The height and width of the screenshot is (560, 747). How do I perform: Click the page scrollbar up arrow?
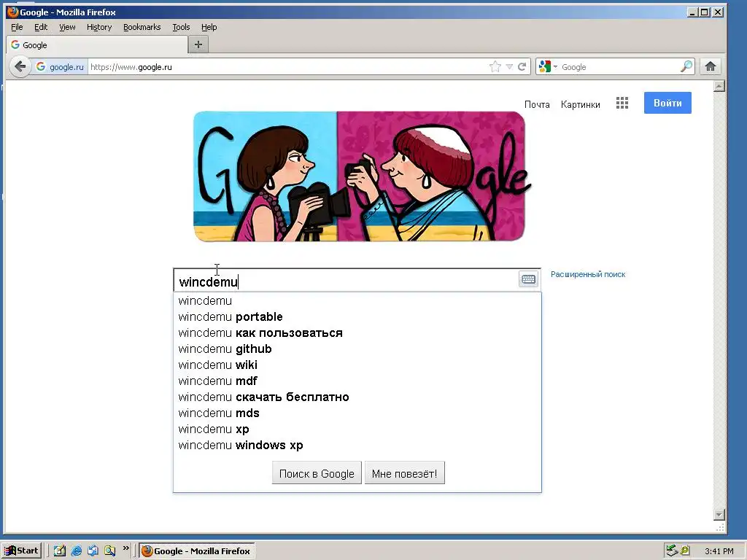click(x=719, y=86)
